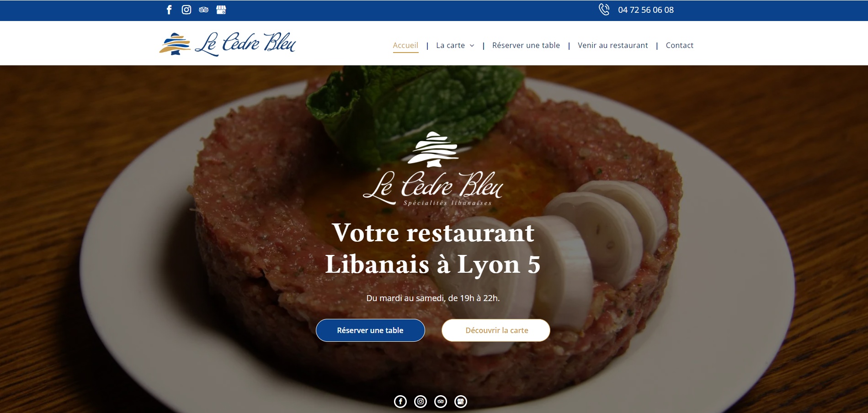Click the phone icon beside the number
This screenshot has width=868, height=413.
[604, 10]
